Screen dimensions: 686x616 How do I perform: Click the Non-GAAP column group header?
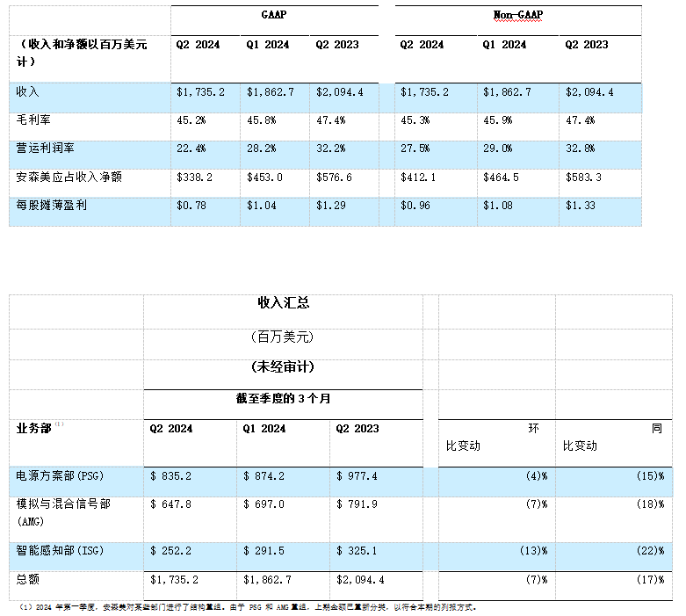pos(518,15)
